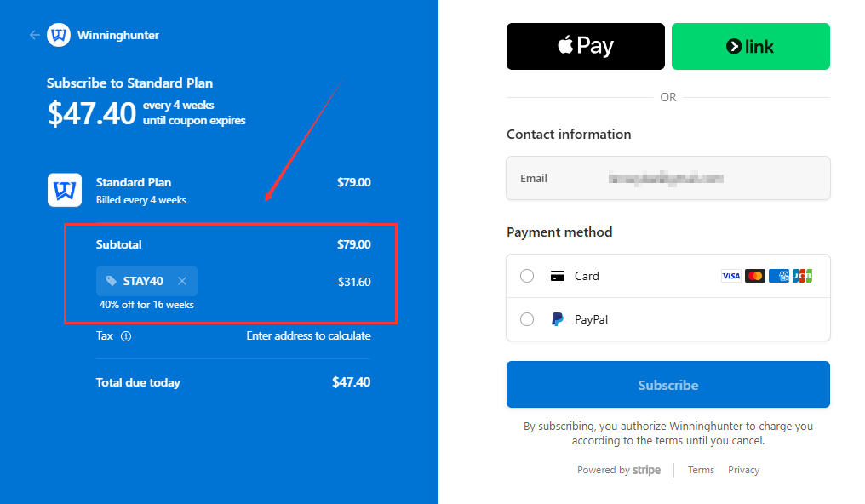
Task: Open the Privacy link
Action: [x=743, y=470]
